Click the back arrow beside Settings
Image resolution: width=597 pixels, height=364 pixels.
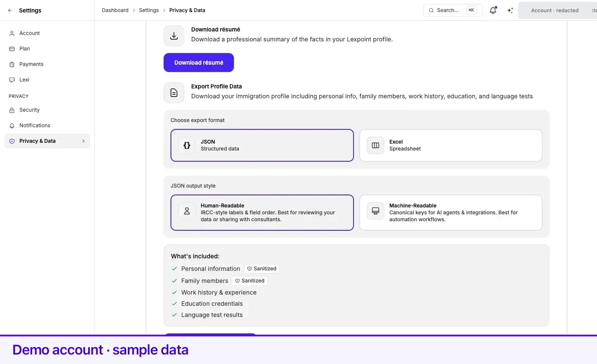pyautogui.click(x=10, y=10)
